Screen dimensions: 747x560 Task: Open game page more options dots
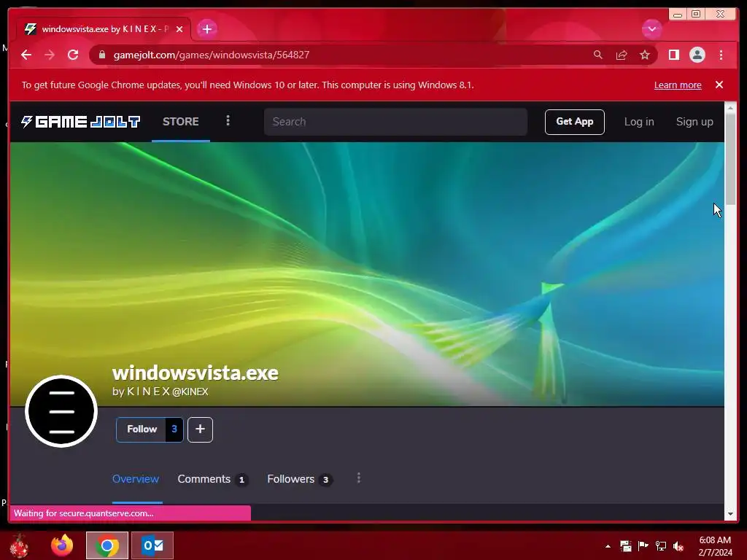coord(359,478)
